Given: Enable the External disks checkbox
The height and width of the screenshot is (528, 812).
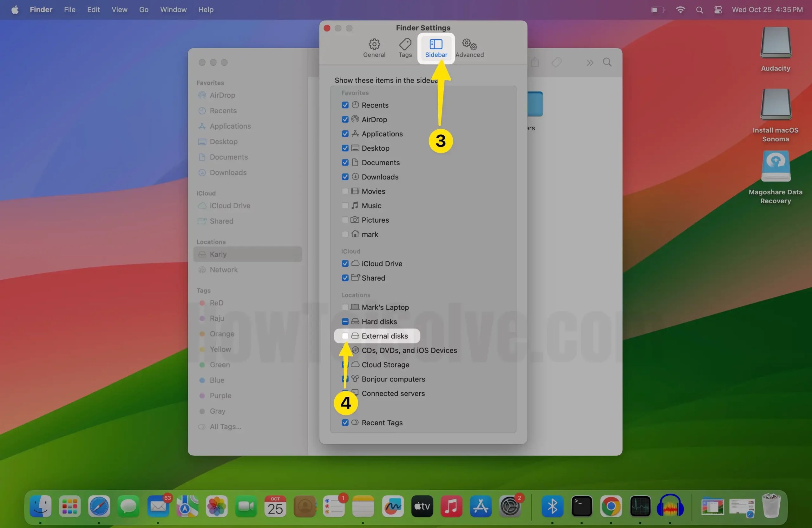Looking at the screenshot, I should coord(345,336).
